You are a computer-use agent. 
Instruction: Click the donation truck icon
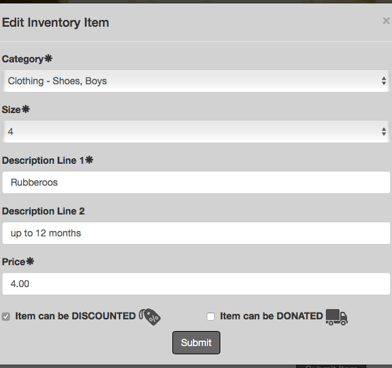tap(337, 317)
